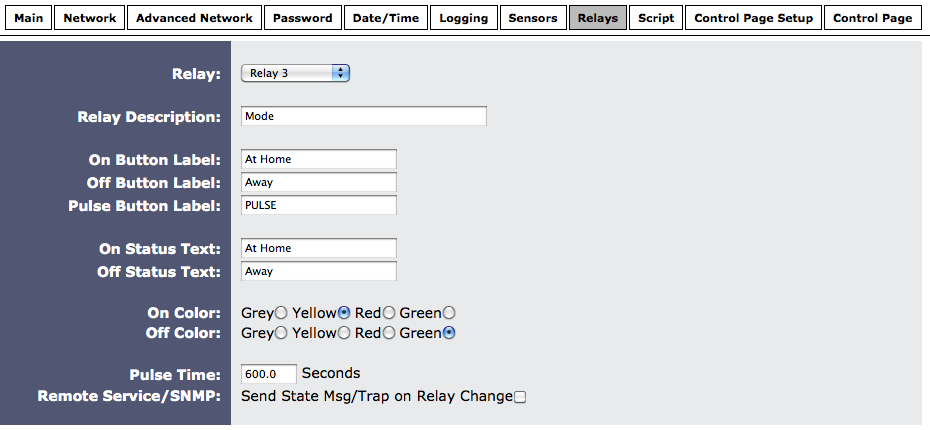
Task: Choose Yellow for Off Color
Action: click(x=344, y=333)
